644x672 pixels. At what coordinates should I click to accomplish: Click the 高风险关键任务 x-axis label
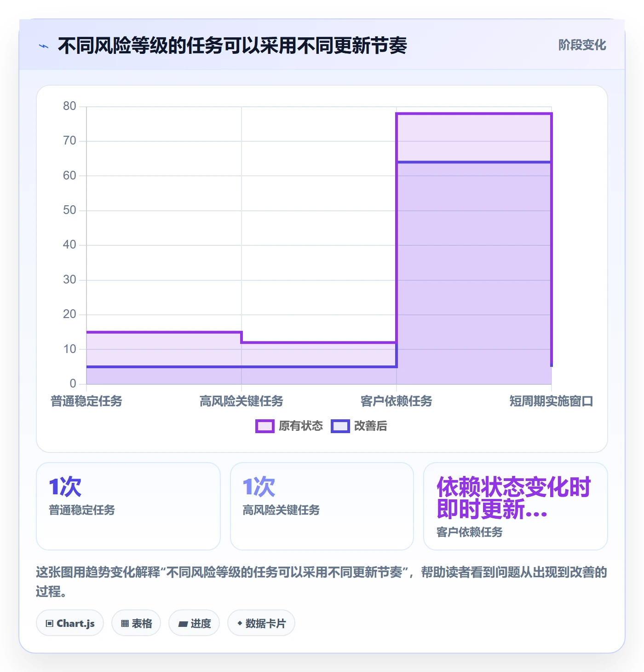point(241,401)
